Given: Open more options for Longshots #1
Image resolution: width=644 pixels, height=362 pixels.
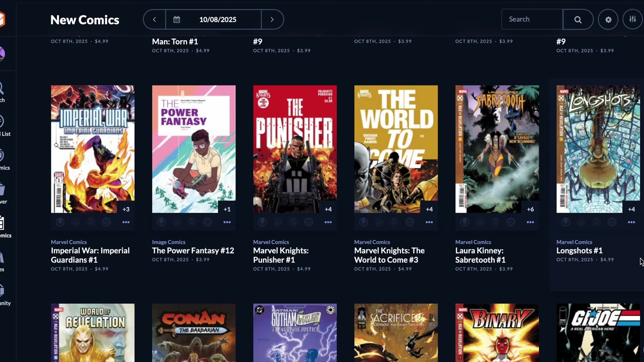Looking at the screenshot, I should pos(631,222).
